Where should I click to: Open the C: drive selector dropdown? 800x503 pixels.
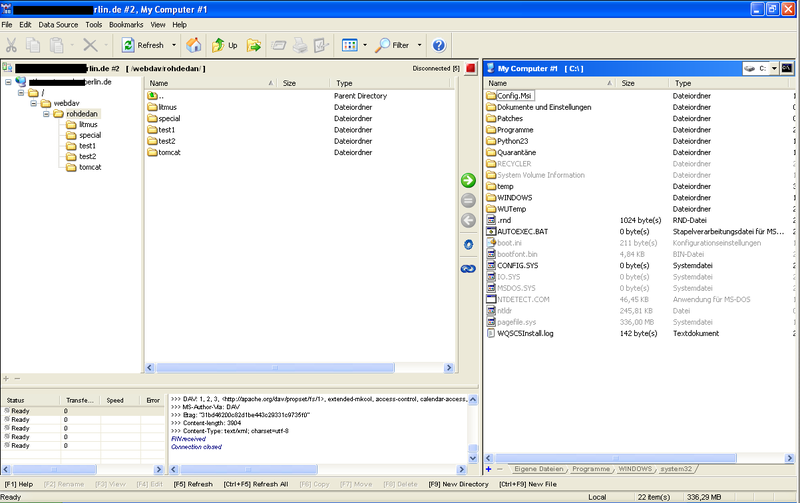[773, 68]
